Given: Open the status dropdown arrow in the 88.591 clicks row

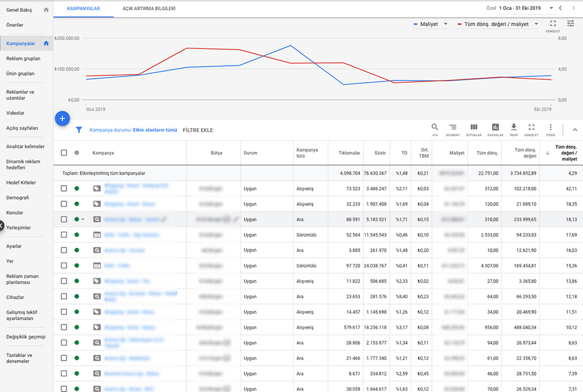Looking at the screenshot, I should coord(83,219).
